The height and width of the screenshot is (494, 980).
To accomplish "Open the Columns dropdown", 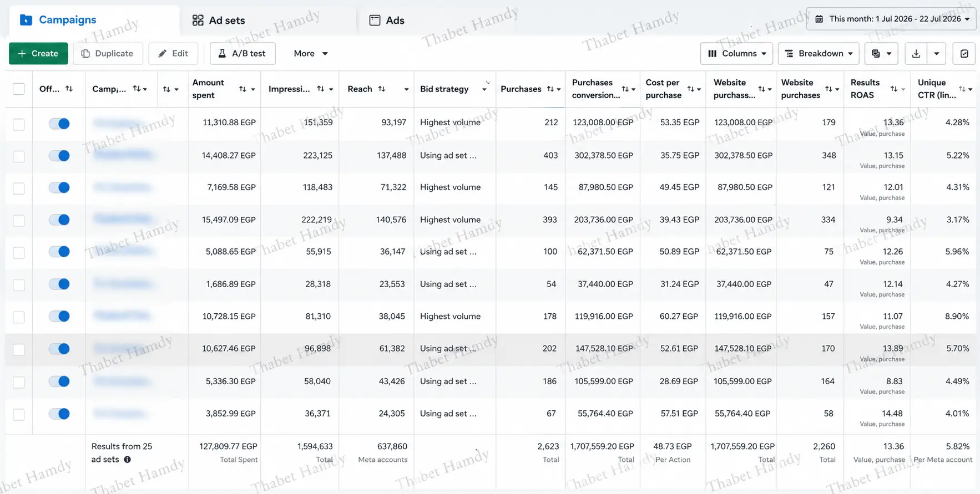I will pos(736,54).
